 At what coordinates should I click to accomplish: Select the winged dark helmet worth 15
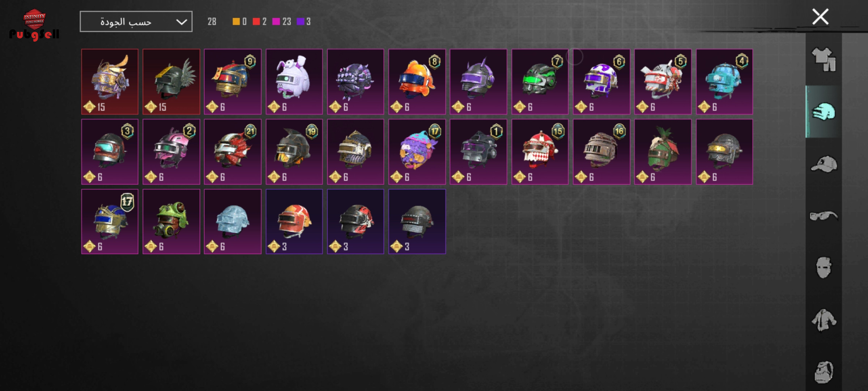(x=171, y=82)
